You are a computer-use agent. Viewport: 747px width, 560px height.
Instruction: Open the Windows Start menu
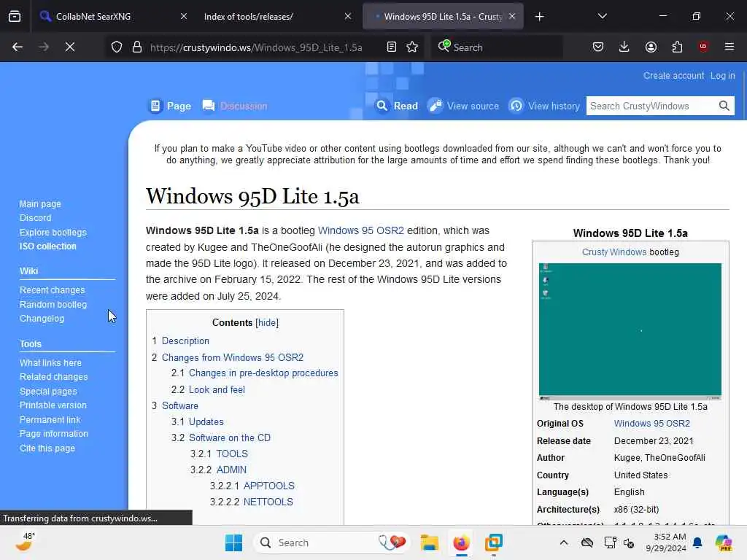234,542
